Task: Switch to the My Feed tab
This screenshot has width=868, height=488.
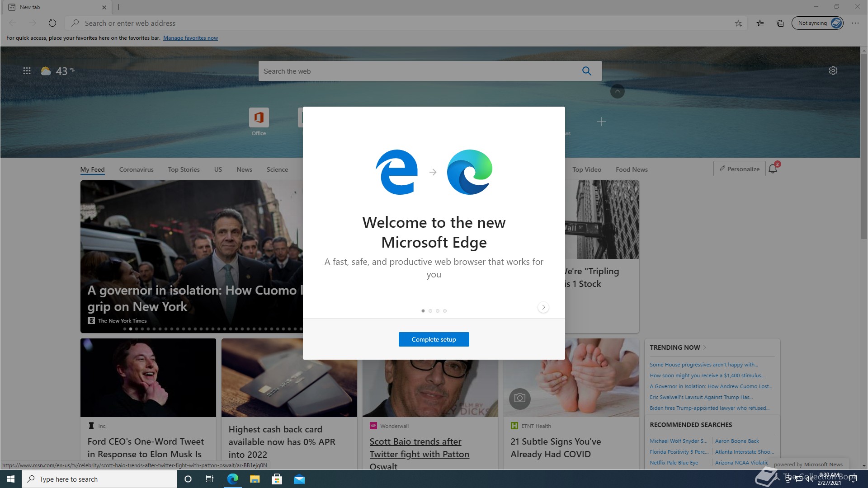Action: 93,169
